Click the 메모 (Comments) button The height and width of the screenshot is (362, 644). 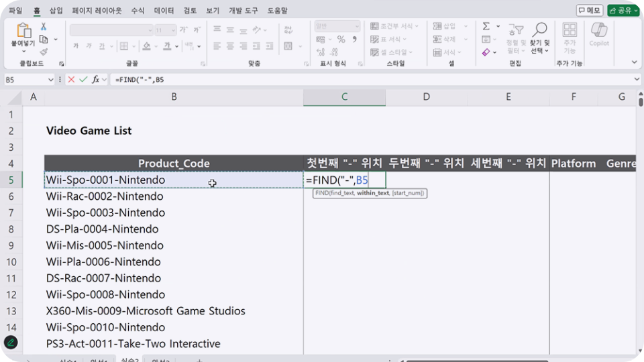tap(590, 10)
